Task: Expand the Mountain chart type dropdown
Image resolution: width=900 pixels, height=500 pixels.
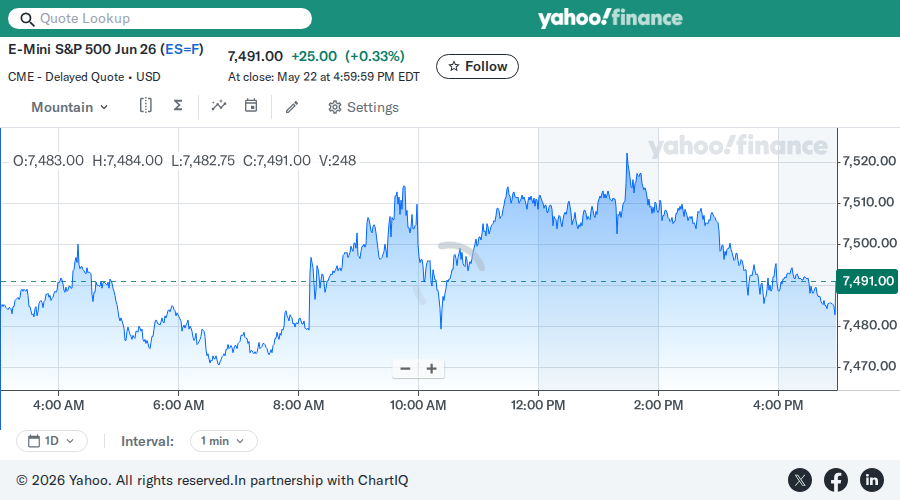Action: pyautogui.click(x=69, y=107)
